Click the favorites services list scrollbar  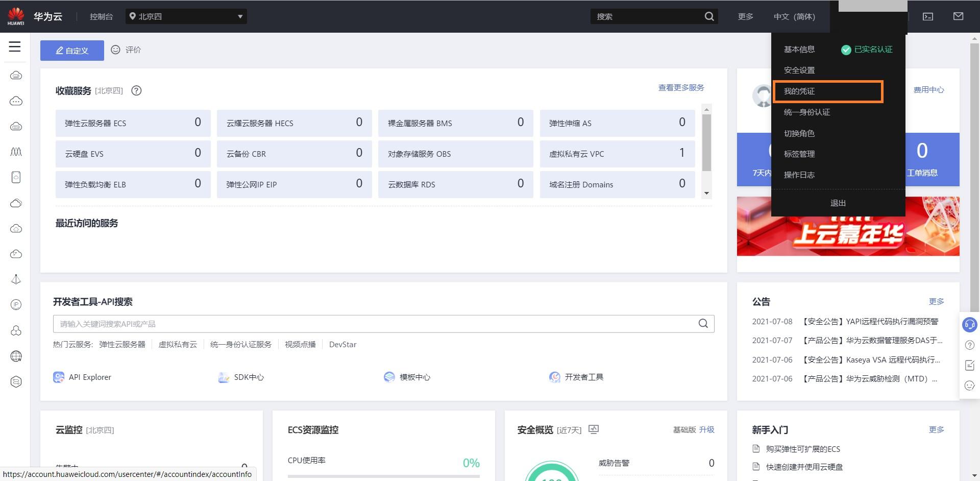pos(706,142)
